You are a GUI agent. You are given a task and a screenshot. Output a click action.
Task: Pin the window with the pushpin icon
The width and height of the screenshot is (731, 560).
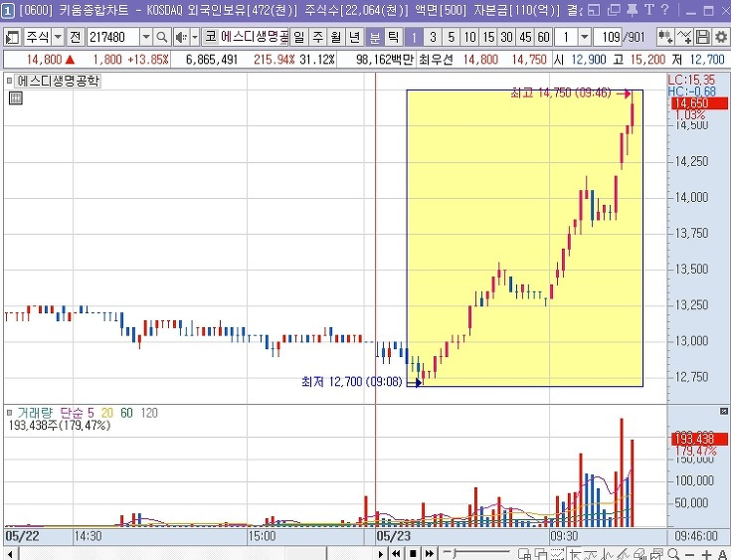pyautogui.click(x=633, y=10)
